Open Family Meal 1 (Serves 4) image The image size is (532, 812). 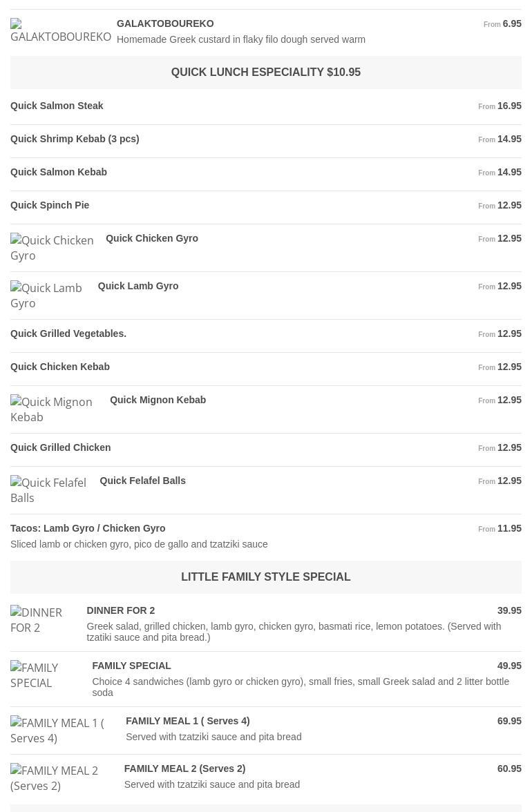click(62, 731)
